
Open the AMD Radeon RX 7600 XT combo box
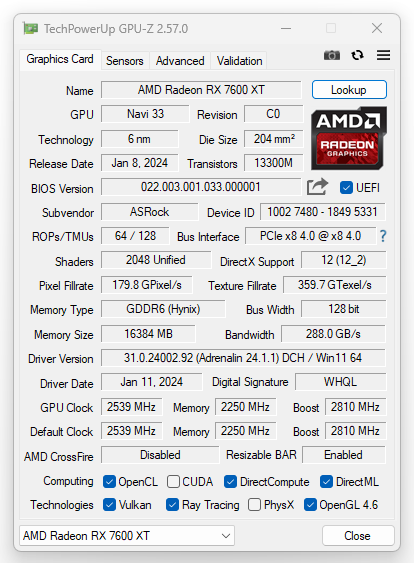point(127,536)
